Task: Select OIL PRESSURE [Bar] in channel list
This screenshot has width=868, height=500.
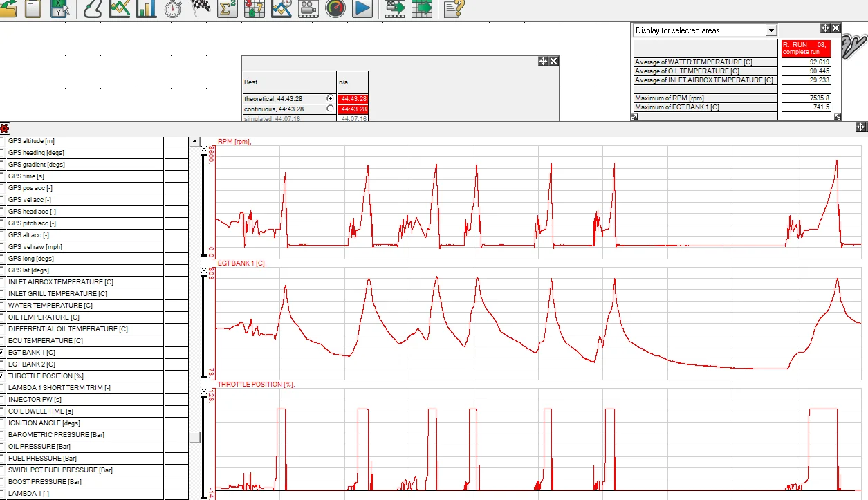Action: coord(85,446)
